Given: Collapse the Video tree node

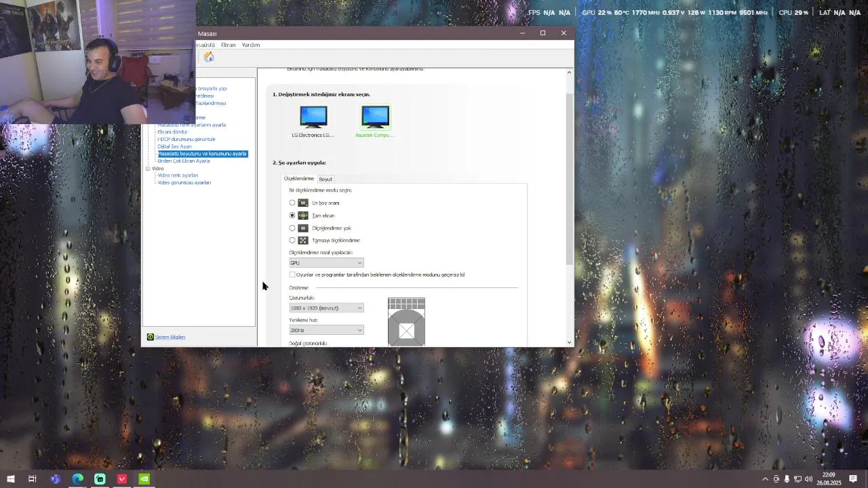Looking at the screenshot, I should click(x=148, y=168).
